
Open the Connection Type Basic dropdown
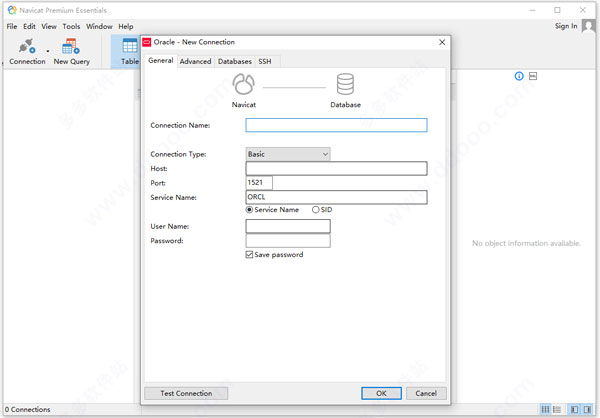288,154
